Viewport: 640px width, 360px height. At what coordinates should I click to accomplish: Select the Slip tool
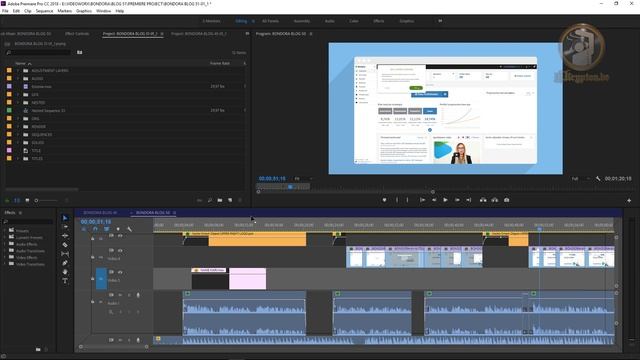[65, 254]
